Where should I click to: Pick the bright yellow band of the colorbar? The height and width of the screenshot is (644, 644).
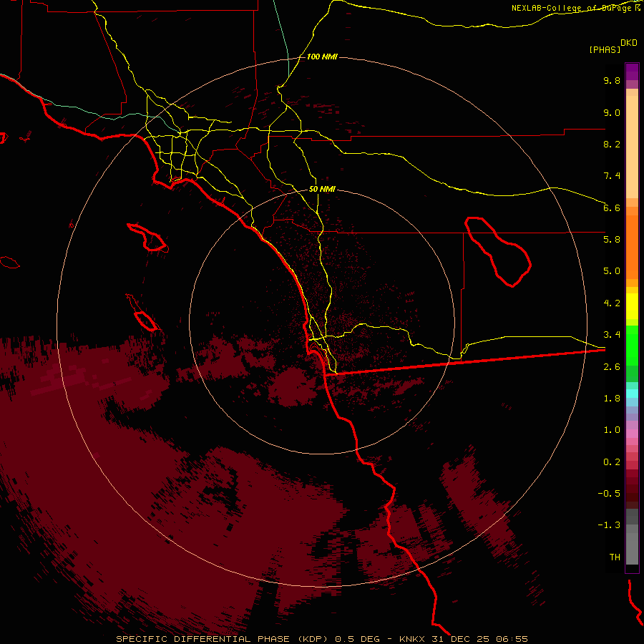click(632, 306)
